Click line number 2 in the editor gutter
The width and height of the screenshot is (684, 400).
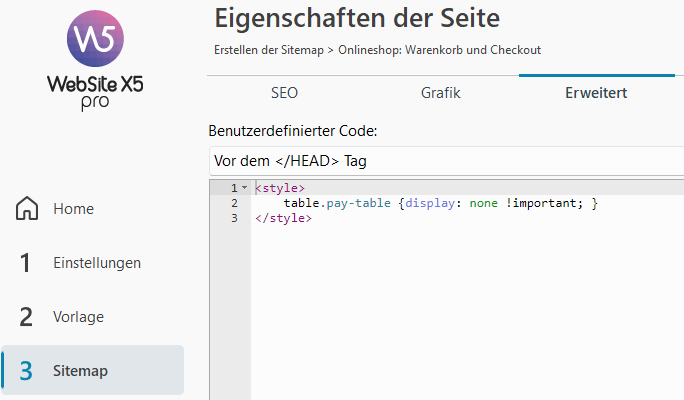click(x=234, y=203)
